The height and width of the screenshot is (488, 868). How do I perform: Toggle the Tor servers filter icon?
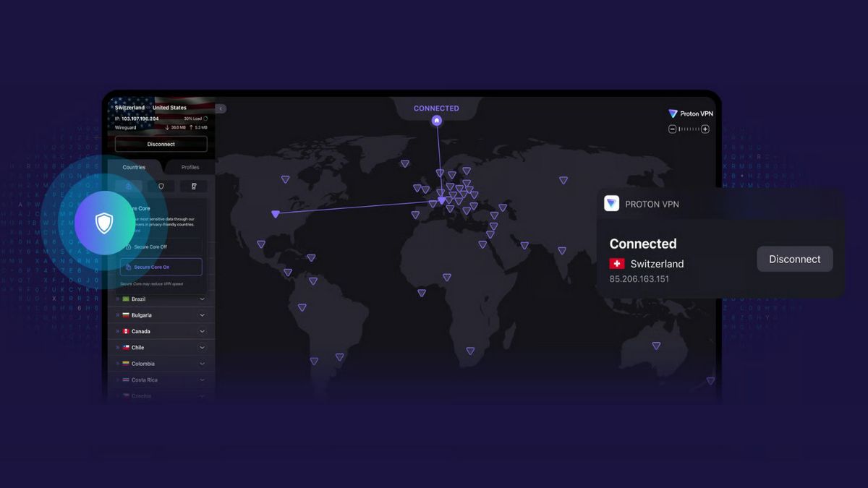coord(193,187)
